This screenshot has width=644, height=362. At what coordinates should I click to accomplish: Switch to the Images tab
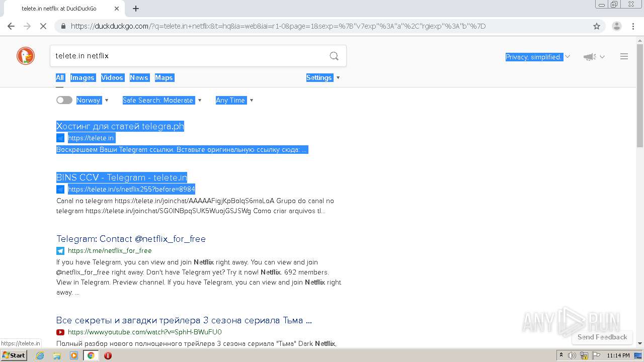point(83,77)
